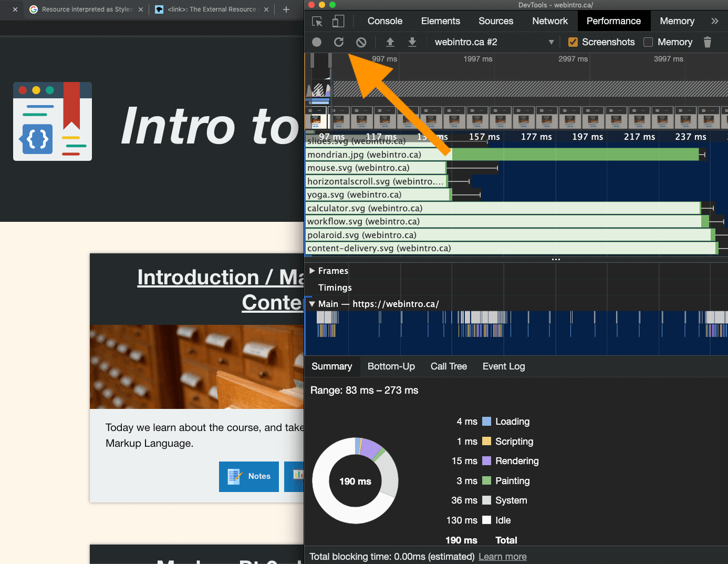Click the Record performance button
The height and width of the screenshot is (564, 728).
point(317,42)
